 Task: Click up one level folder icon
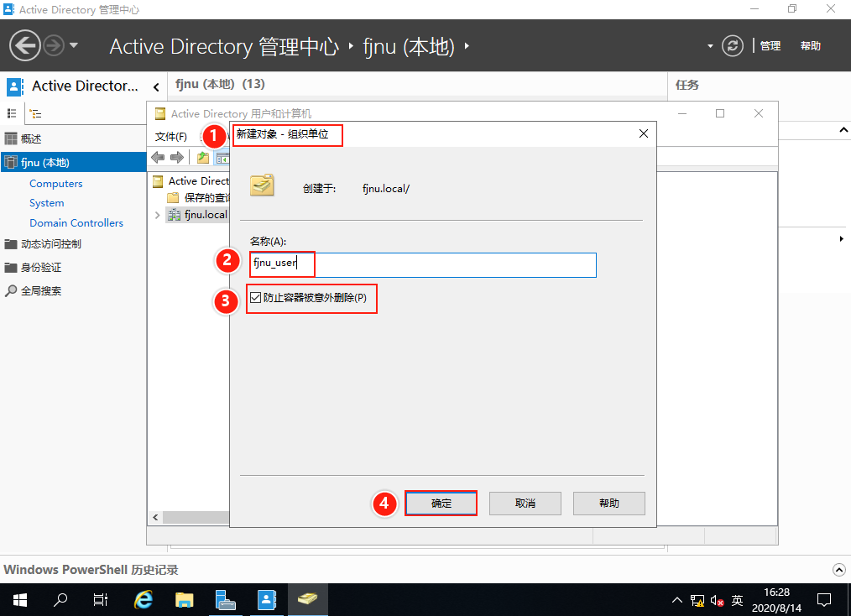pos(203,158)
